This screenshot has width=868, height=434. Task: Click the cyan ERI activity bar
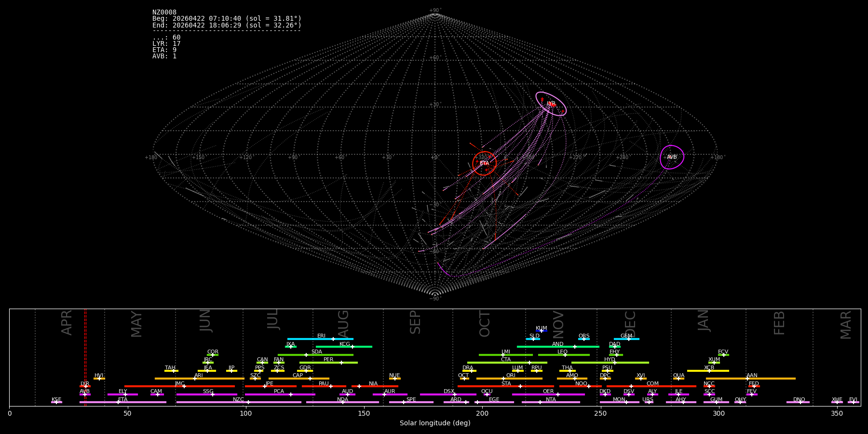pos(320,339)
